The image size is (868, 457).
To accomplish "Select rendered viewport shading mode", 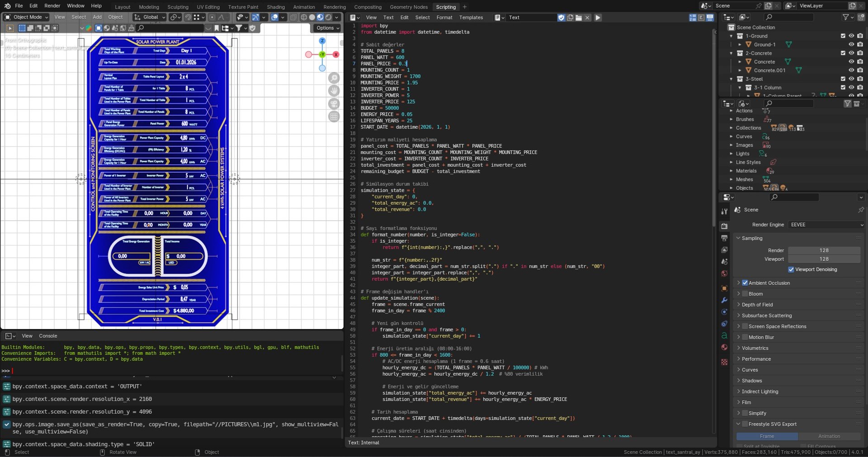I will [x=329, y=17].
